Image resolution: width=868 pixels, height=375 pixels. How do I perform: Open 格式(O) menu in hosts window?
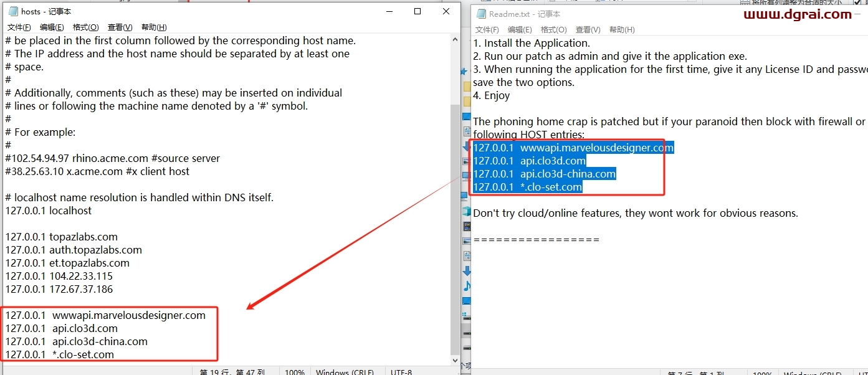click(86, 27)
